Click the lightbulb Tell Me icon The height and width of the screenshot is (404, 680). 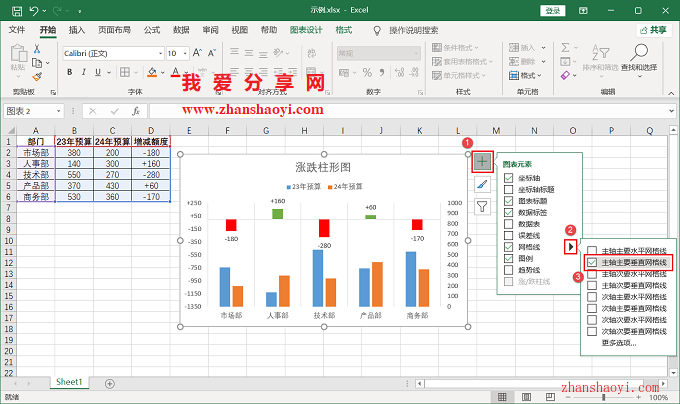(x=377, y=30)
